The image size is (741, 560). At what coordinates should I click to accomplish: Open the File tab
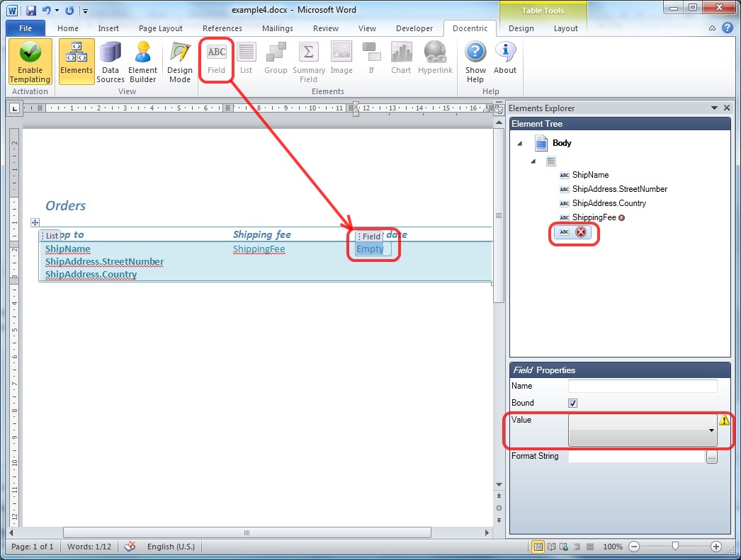26,28
